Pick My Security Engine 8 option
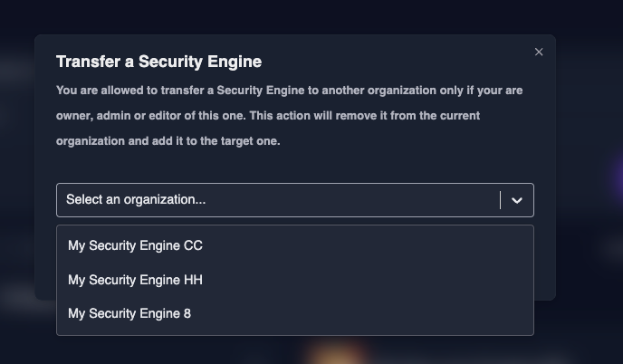Screen dimensions: 623x364 click(129, 313)
